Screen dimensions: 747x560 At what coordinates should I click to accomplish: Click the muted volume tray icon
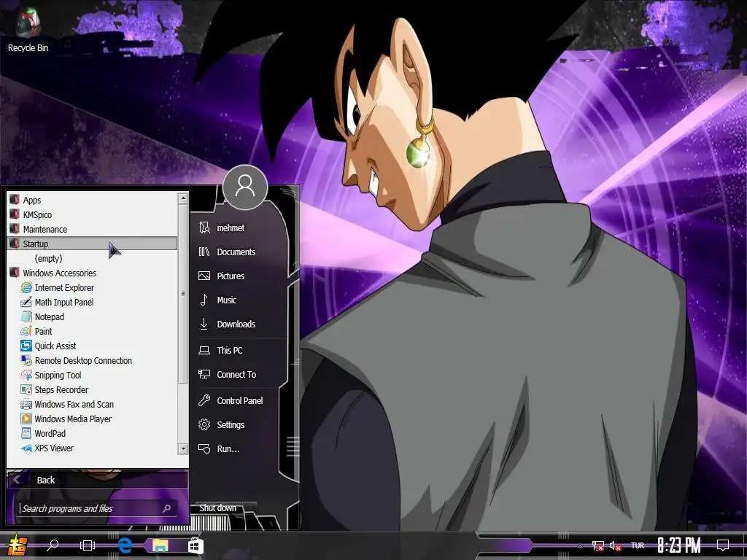(615, 545)
